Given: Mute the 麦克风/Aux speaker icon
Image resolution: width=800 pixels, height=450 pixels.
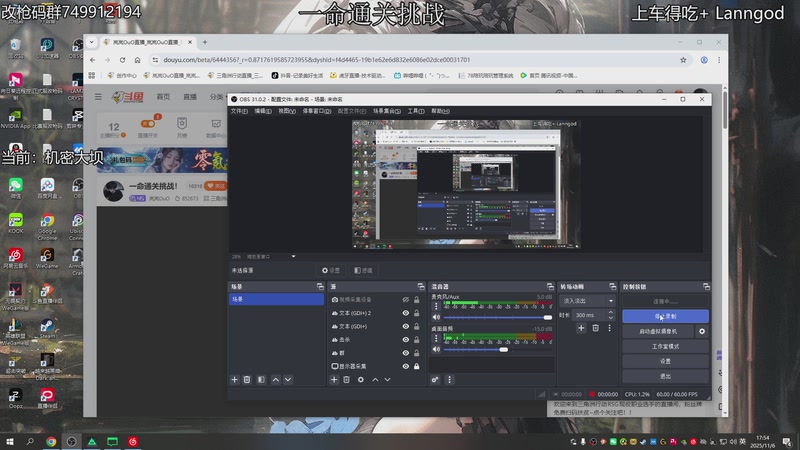Looking at the screenshot, I should (x=436, y=317).
